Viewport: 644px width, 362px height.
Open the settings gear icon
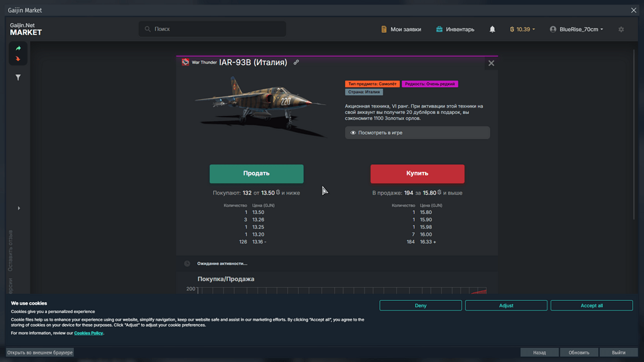(621, 29)
